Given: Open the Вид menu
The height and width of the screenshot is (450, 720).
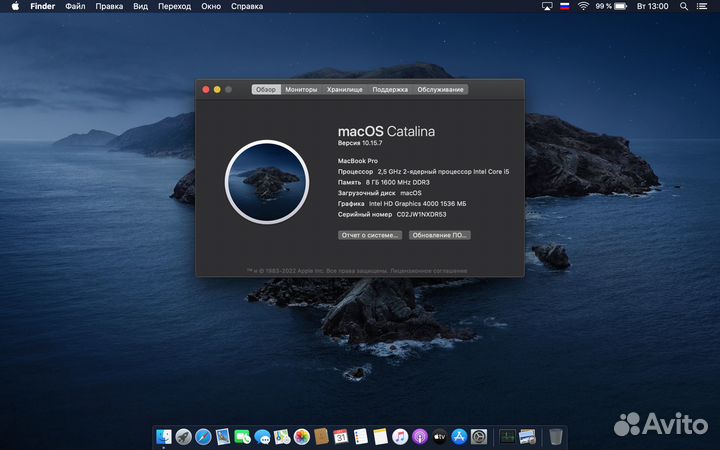Looking at the screenshot, I should click(x=141, y=6).
